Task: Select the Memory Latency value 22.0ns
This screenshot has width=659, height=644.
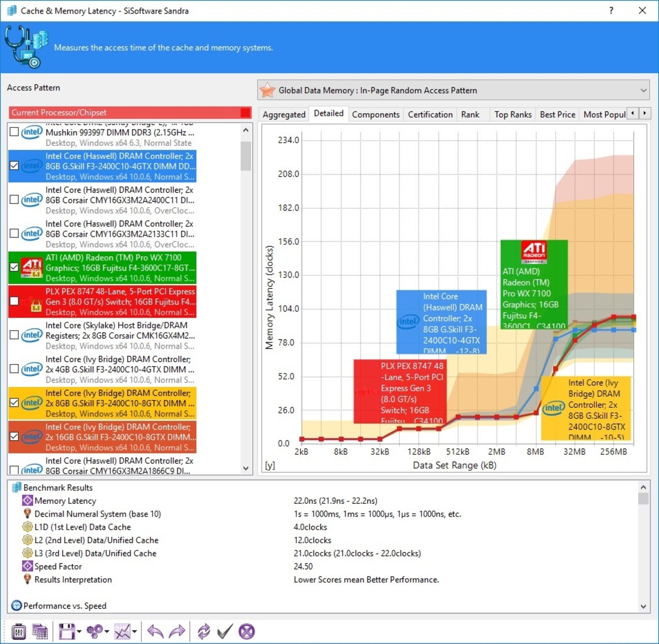Action: [x=335, y=500]
